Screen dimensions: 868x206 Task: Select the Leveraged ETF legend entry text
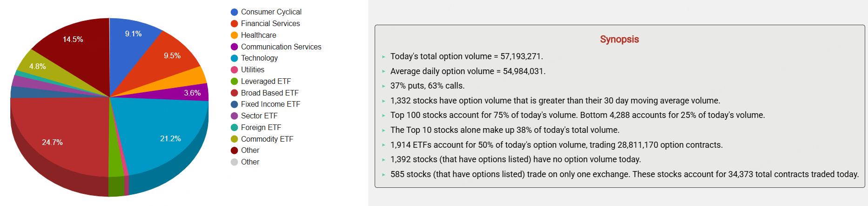(265, 81)
